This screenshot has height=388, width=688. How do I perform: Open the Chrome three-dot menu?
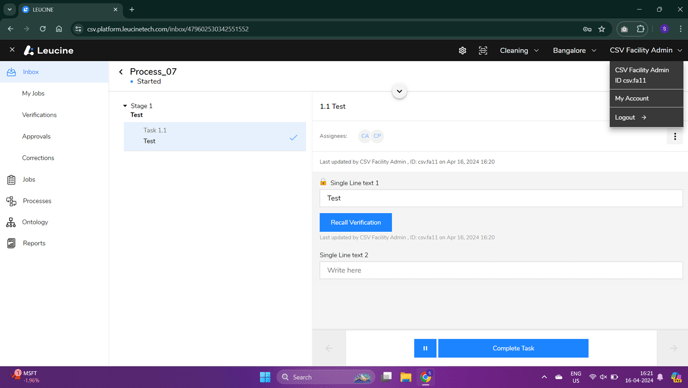(x=681, y=29)
